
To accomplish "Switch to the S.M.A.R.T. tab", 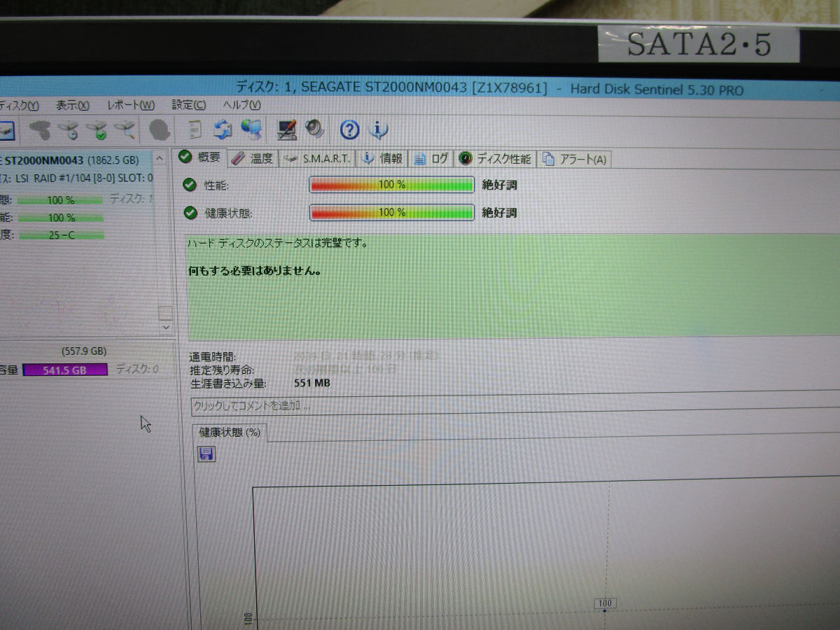I will click(x=318, y=159).
